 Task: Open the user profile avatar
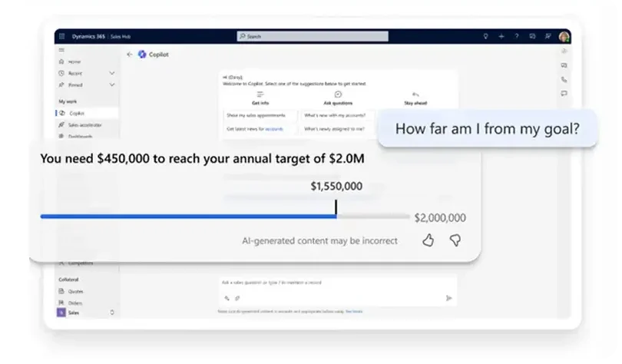point(564,37)
